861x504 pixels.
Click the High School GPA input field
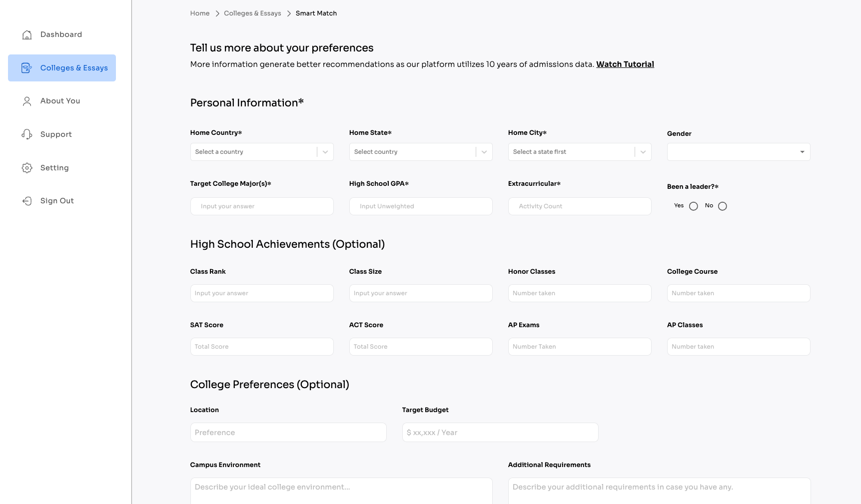pos(420,206)
